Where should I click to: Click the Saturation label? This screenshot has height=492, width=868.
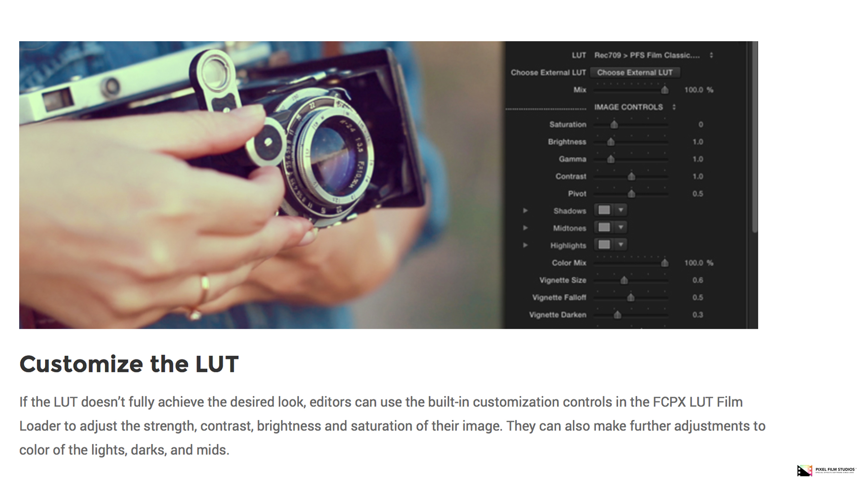pyautogui.click(x=568, y=124)
